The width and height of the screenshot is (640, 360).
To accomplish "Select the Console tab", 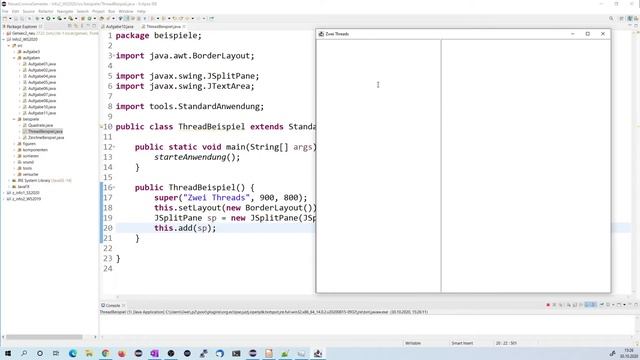I will pos(113,305).
